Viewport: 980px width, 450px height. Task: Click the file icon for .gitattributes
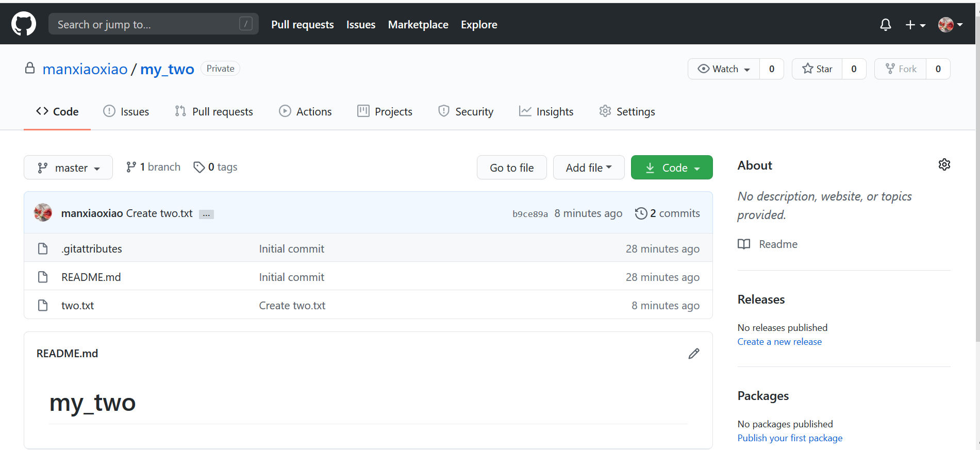coord(43,248)
